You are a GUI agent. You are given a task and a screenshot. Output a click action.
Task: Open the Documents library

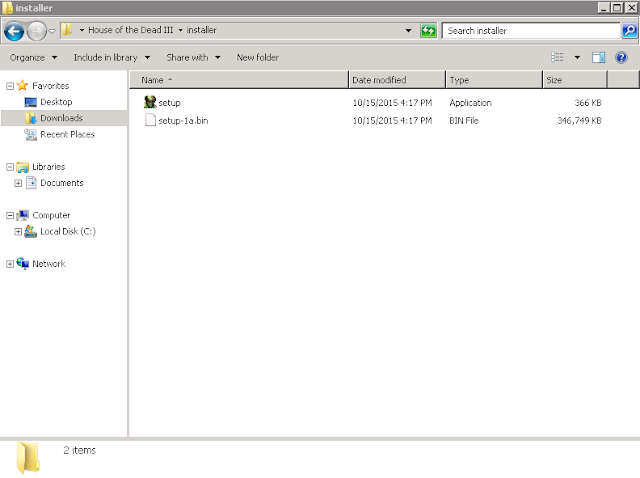pyautogui.click(x=61, y=183)
